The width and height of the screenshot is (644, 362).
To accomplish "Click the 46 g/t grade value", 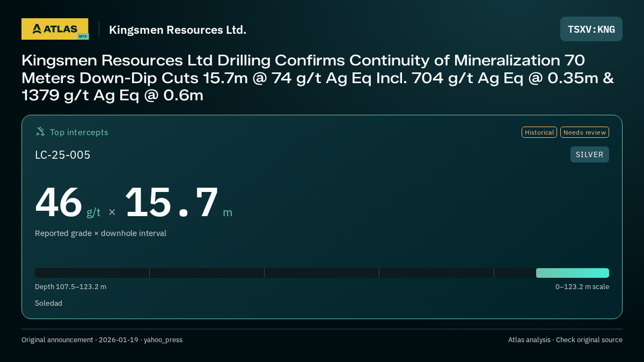I will point(68,203).
